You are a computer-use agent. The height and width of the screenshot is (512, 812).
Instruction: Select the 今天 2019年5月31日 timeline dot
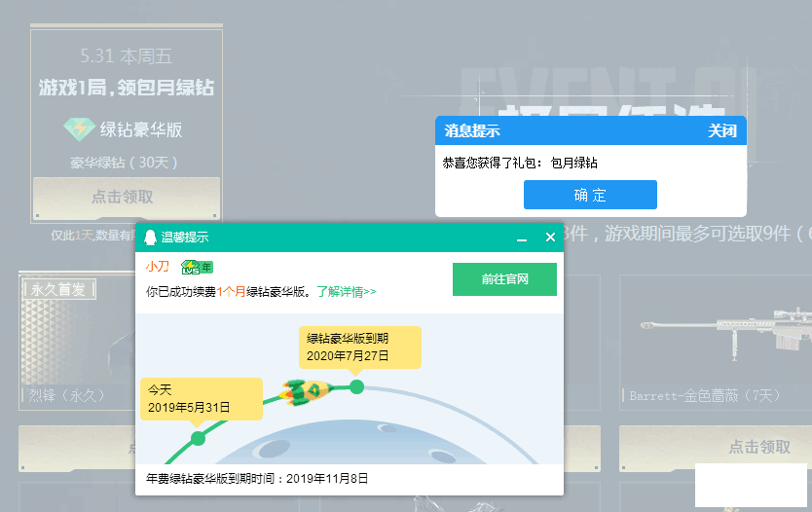pos(198,438)
